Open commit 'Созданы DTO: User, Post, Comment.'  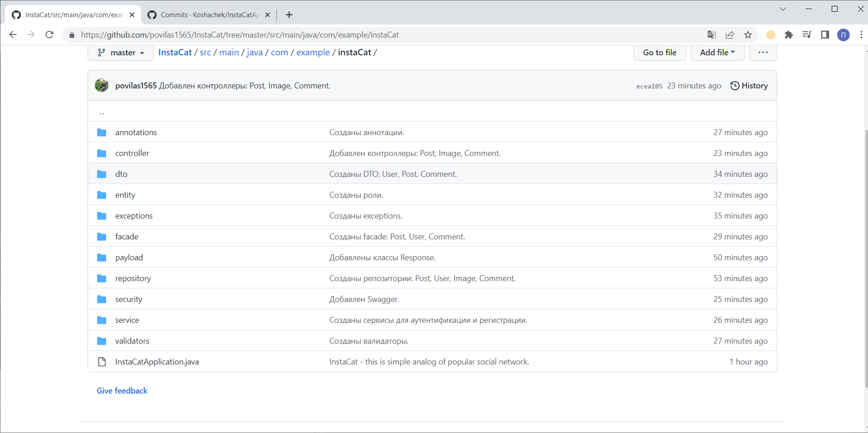(x=393, y=174)
